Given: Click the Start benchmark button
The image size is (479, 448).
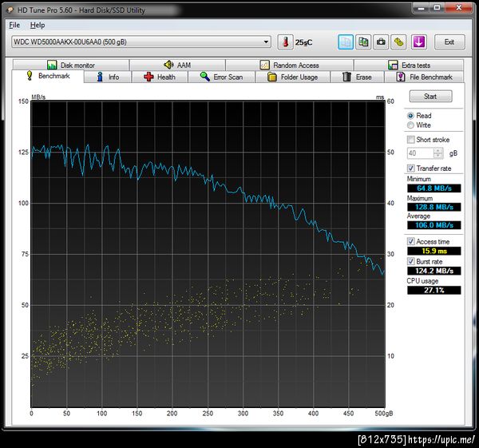Looking at the screenshot, I should tap(430, 97).
